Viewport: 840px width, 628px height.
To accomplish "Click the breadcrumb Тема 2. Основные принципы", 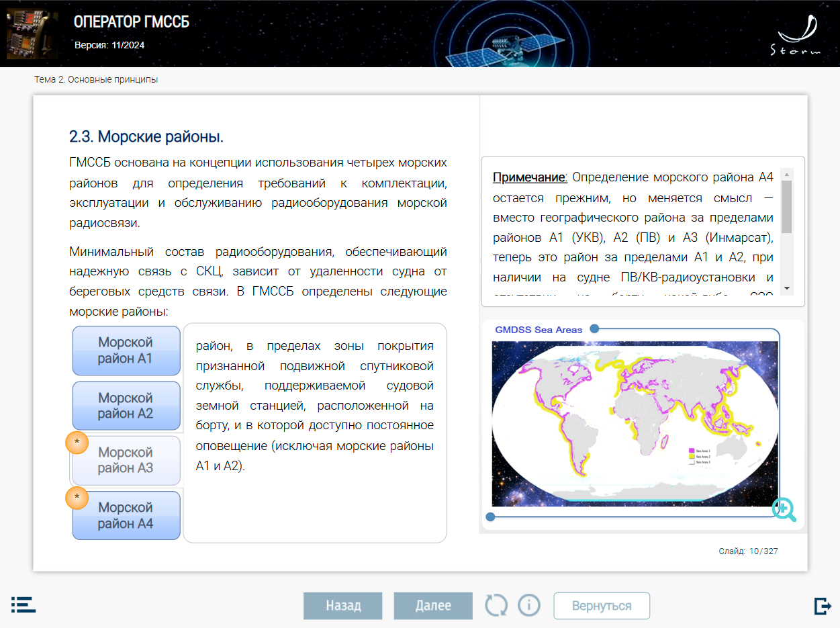I will coord(96,79).
